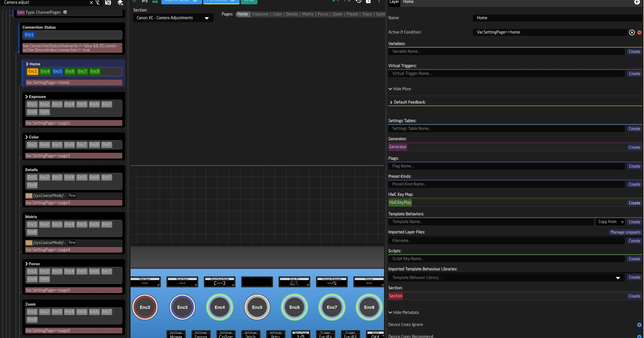This screenshot has height=338, width=644.
Task: Open the Canon XC Section dropdown
Action: point(173,18)
